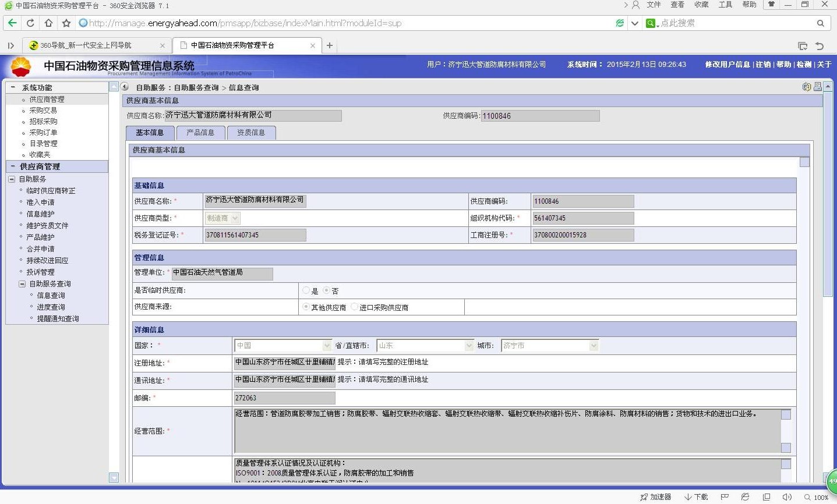Collapse the left navigation panel arrow
This screenshot has width=837, height=504.
[125, 87]
